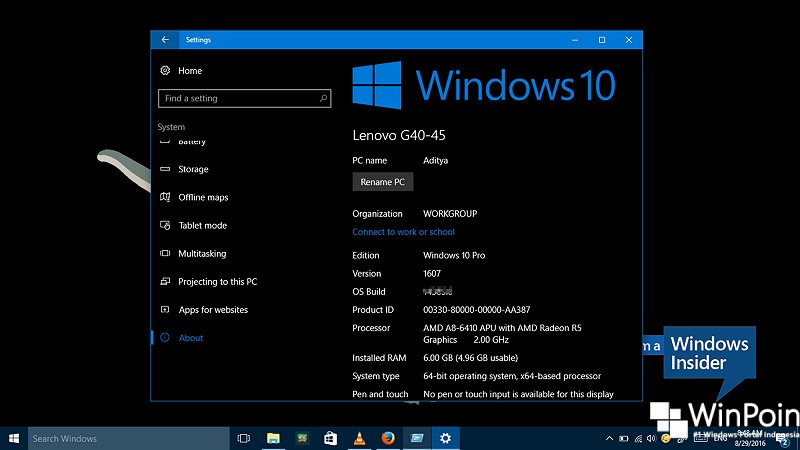Click the Search Windows taskbar box

point(129,438)
